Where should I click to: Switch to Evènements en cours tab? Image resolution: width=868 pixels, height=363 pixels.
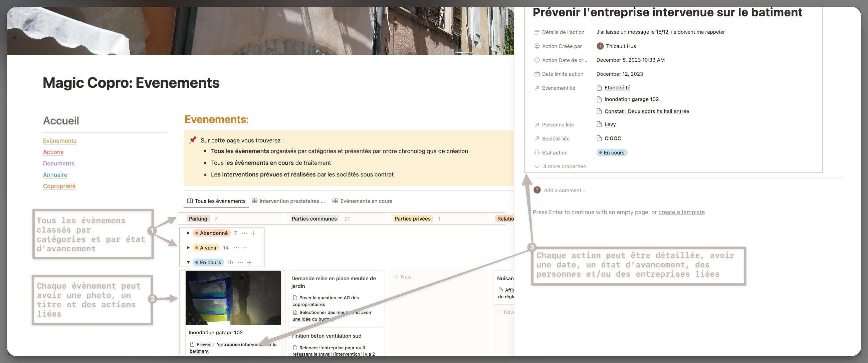click(x=363, y=201)
